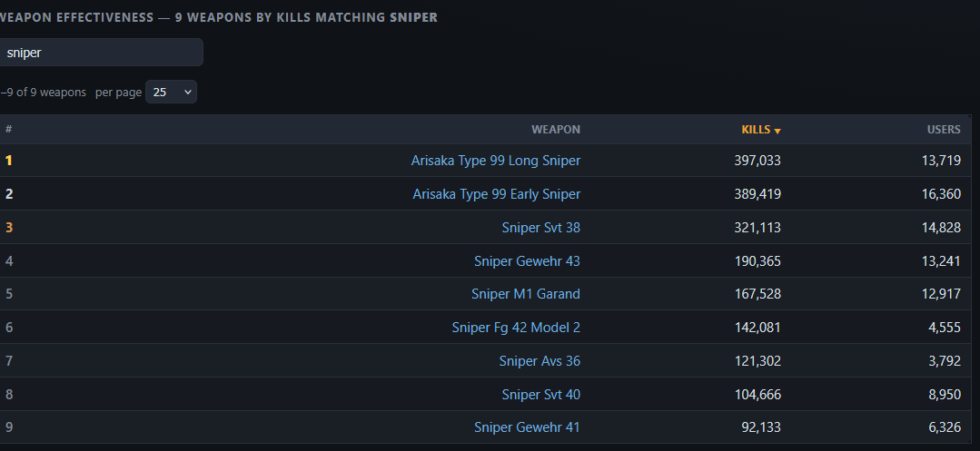Open Arisaka Type 99 Long Sniper link

[496, 161]
